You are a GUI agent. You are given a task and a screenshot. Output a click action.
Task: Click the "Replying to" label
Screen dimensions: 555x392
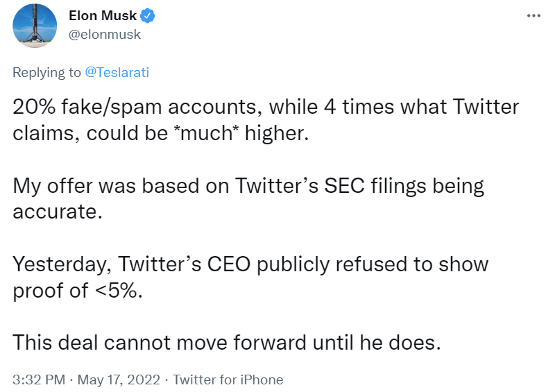[x=46, y=73]
